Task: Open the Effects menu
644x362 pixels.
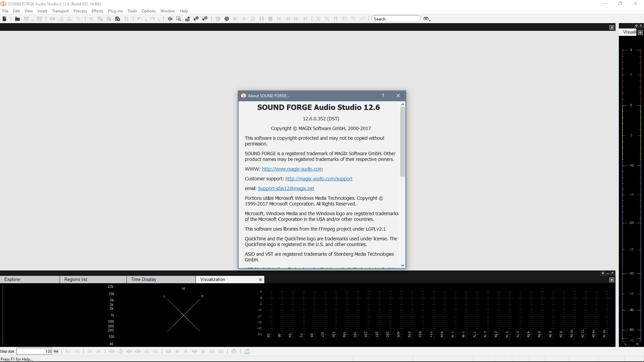Action: (97, 11)
